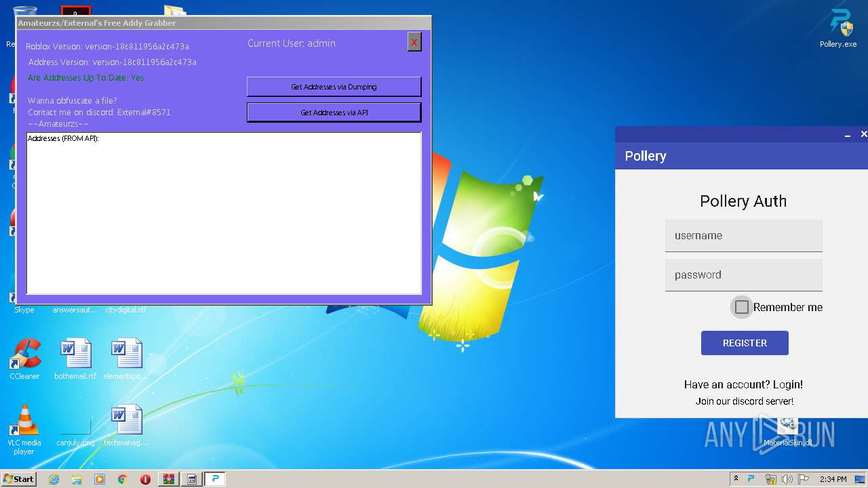Launch Opera browser from the taskbar
Image resolution: width=868 pixels, height=488 pixels.
pyautogui.click(x=145, y=479)
